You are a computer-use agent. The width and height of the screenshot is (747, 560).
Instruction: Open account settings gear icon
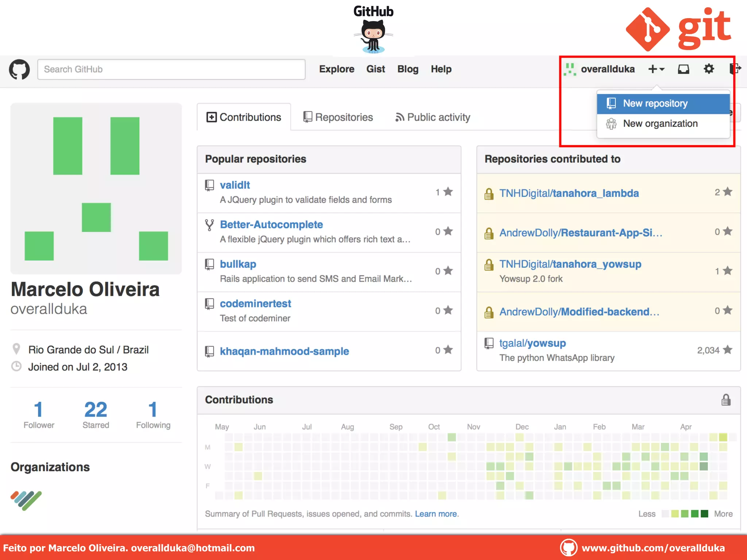click(x=709, y=69)
